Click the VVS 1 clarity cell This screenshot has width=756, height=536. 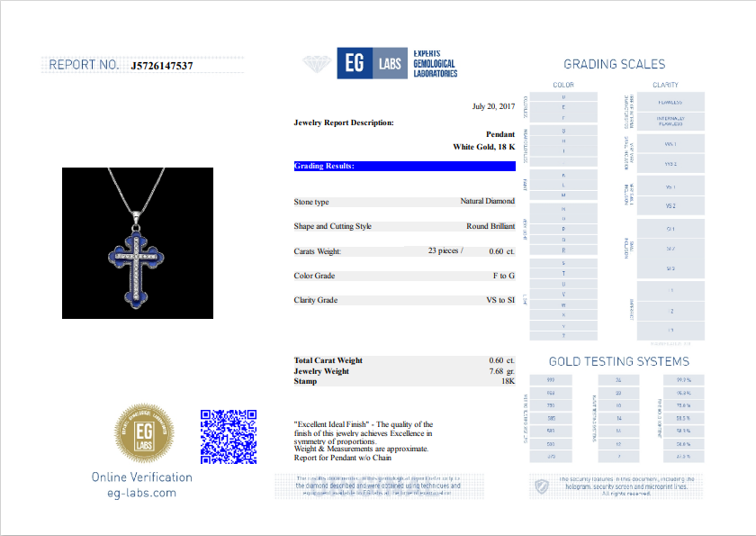[670, 144]
